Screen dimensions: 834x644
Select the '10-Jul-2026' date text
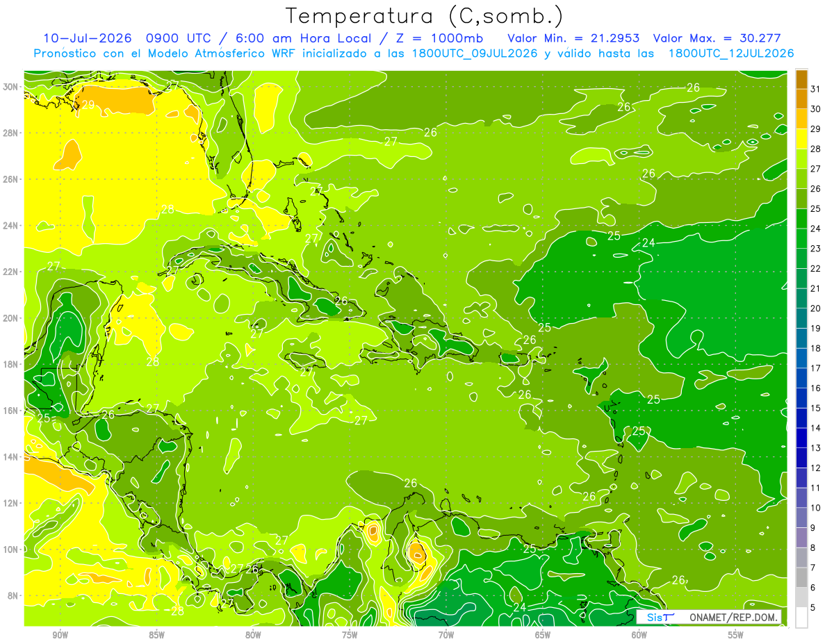[87, 38]
